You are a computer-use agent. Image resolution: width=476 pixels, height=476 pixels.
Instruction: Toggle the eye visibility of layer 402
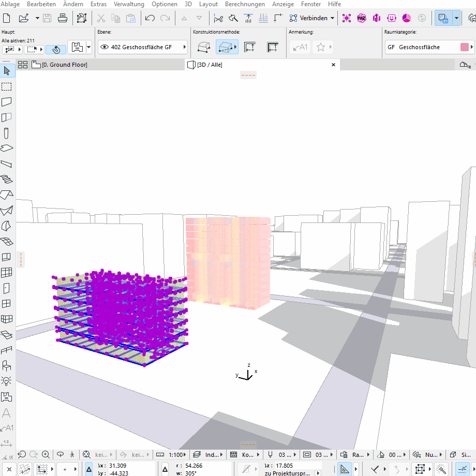pos(105,47)
